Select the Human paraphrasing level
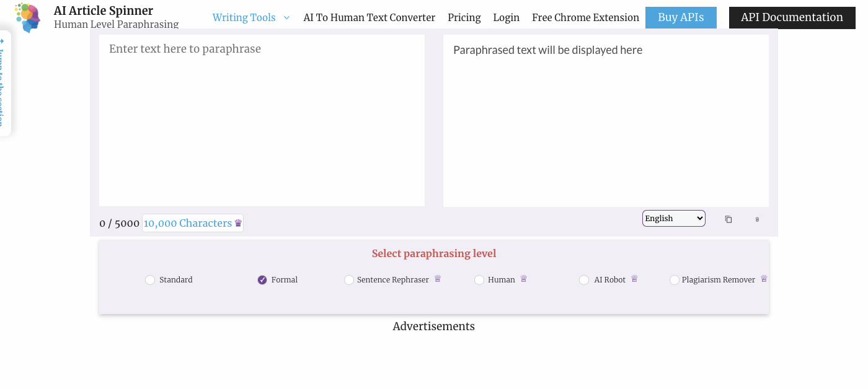Image resolution: width=868 pixels, height=389 pixels. pyautogui.click(x=479, y=280)
